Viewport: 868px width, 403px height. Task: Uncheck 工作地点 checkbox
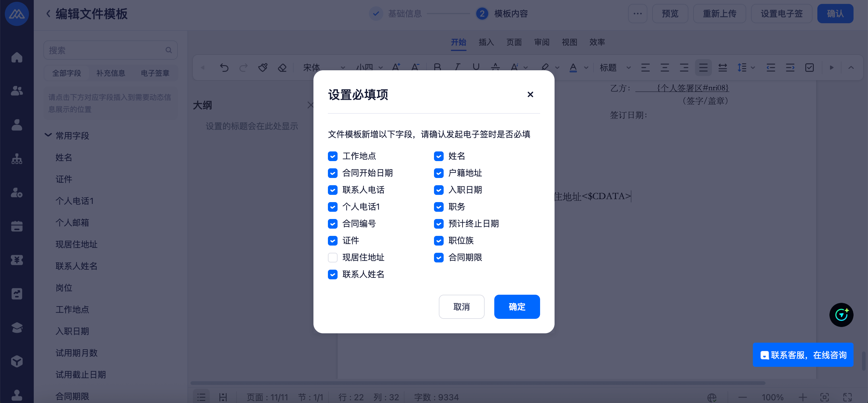[332, 156]
